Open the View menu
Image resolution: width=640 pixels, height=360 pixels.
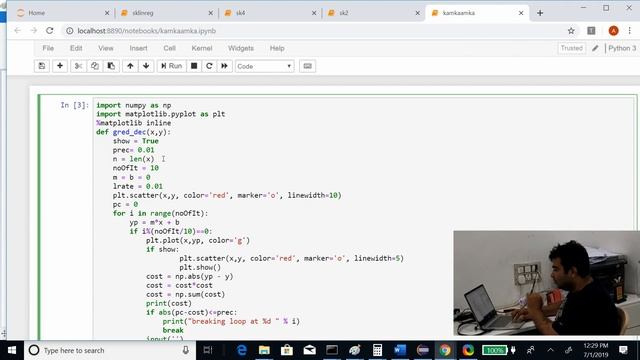coord(106,48)
